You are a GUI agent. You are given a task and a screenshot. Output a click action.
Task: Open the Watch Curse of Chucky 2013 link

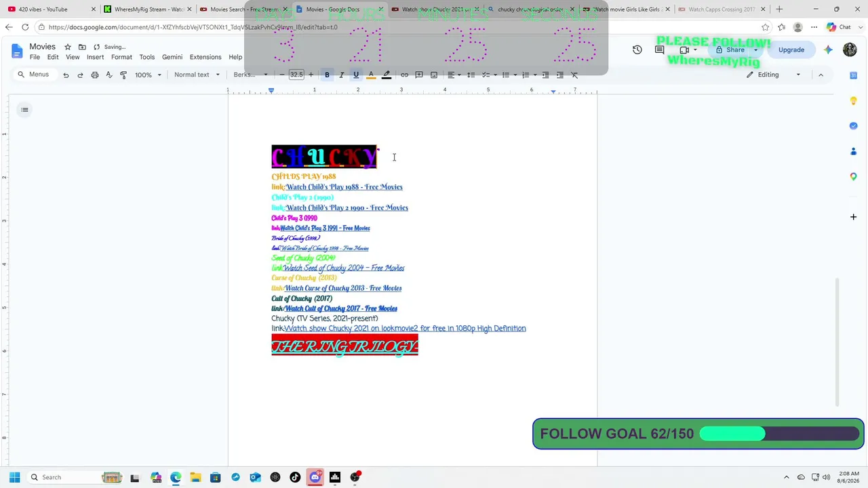click(342, 288)
